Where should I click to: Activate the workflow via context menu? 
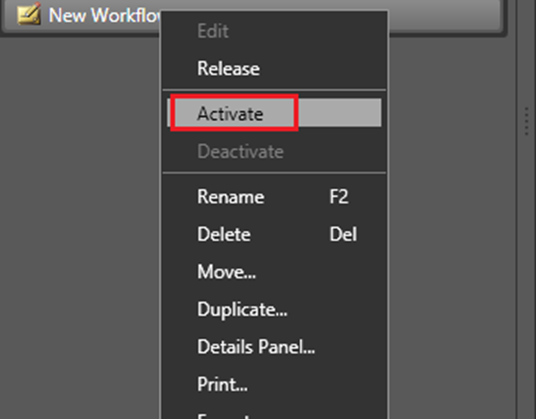[230, 113]
